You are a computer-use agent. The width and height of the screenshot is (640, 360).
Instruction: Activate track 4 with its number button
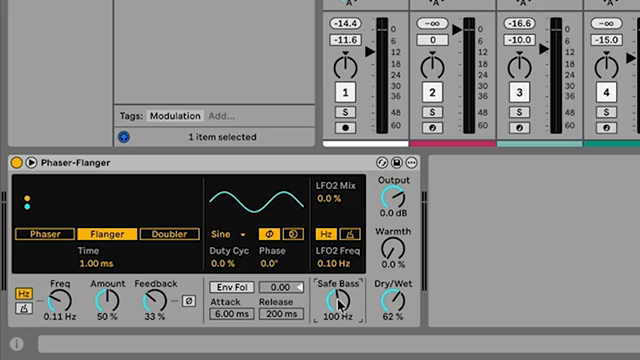pyautogui.click(x=606, y=93)
